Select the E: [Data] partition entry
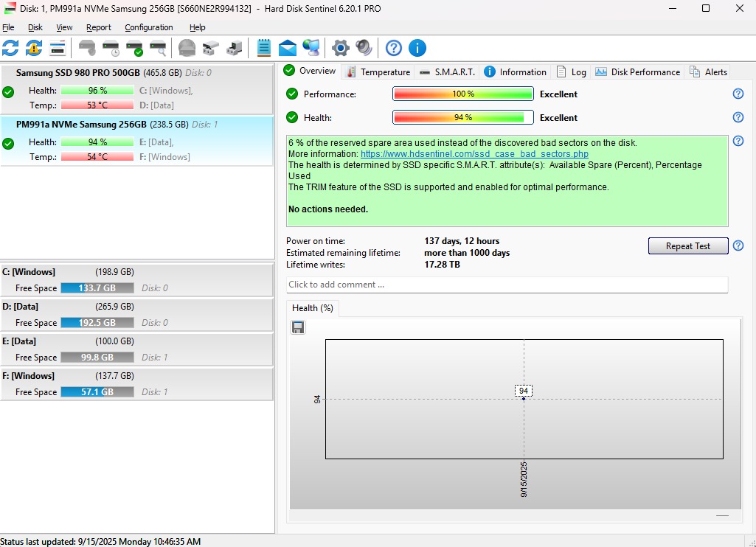 (x=137, y=349)
